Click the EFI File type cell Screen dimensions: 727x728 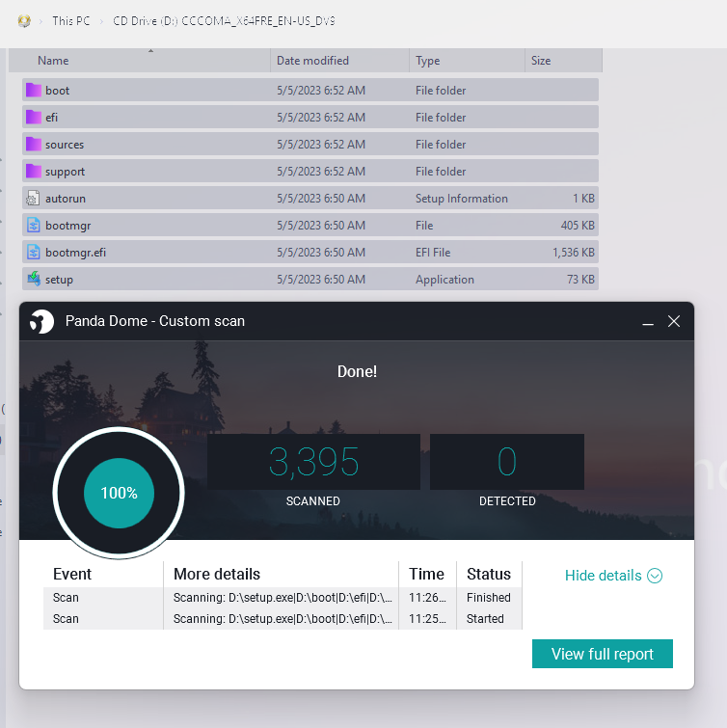click(433, 253)
